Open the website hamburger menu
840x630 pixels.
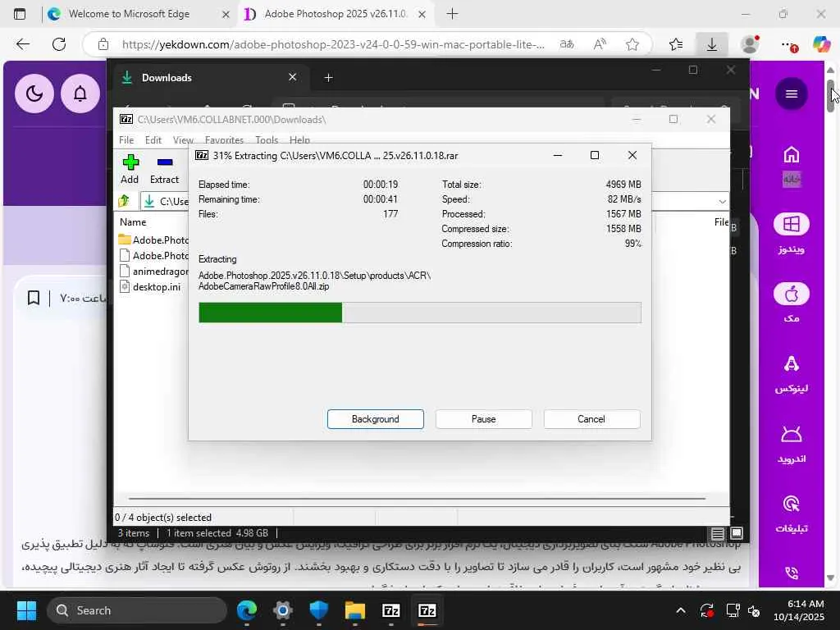[792, 94]
